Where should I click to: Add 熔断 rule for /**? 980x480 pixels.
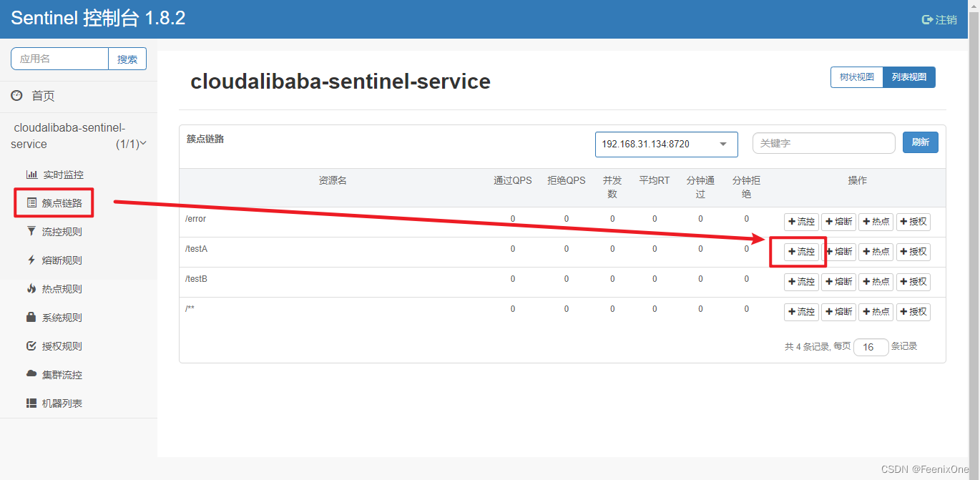click(x=838, y=312)
